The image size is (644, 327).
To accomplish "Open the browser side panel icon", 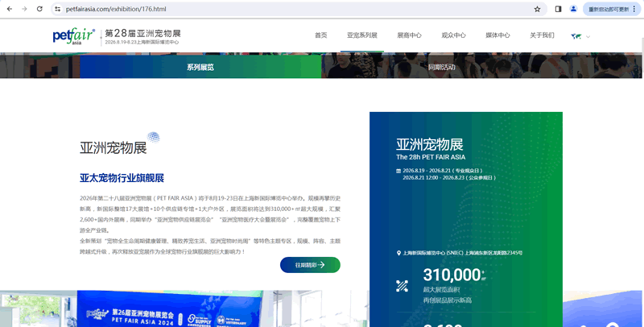I will [559, 9].
